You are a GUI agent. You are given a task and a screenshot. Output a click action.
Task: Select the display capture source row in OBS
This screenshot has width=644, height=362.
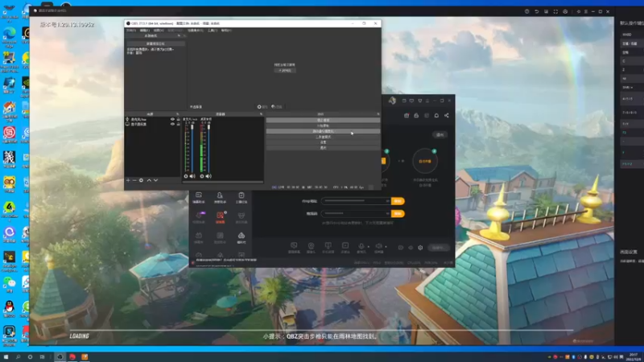pyautogui.click(x=152, y=124)
